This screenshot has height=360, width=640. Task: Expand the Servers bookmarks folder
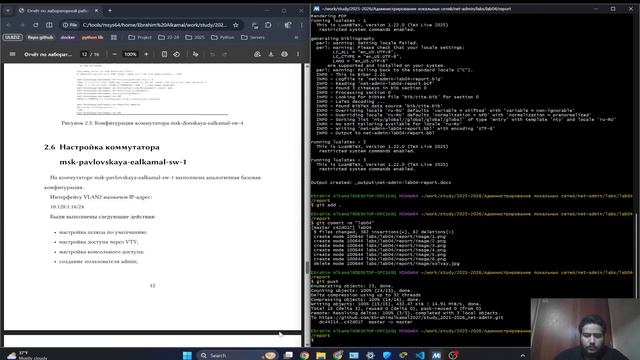(253, 37)
